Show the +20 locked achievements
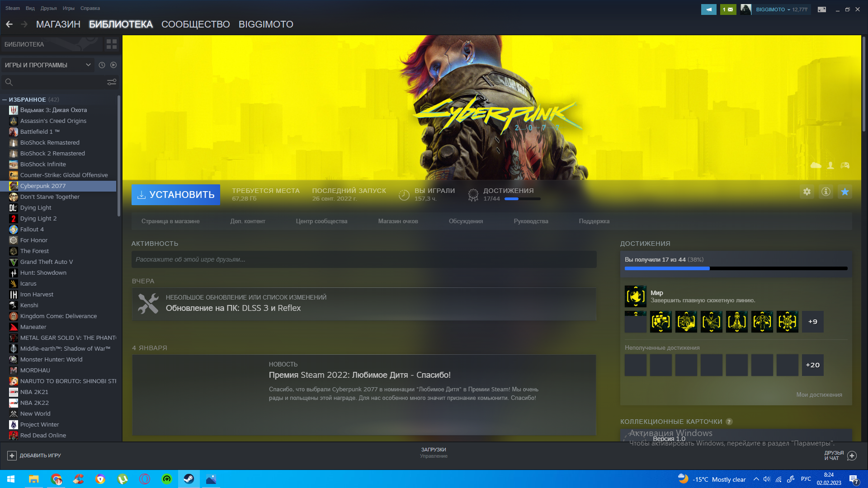 coord(812,365)
